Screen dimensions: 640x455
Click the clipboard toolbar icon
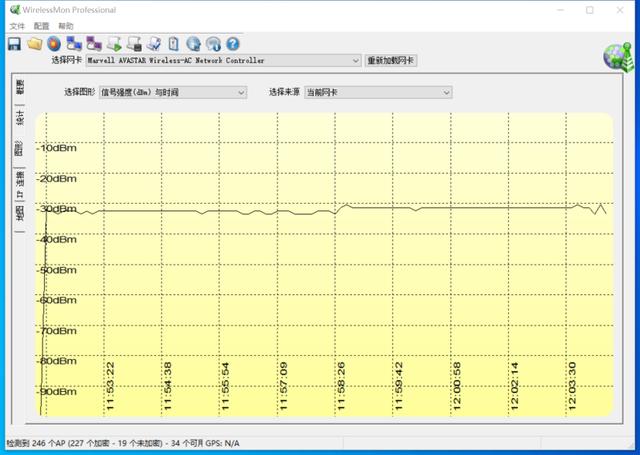(174, 44)
